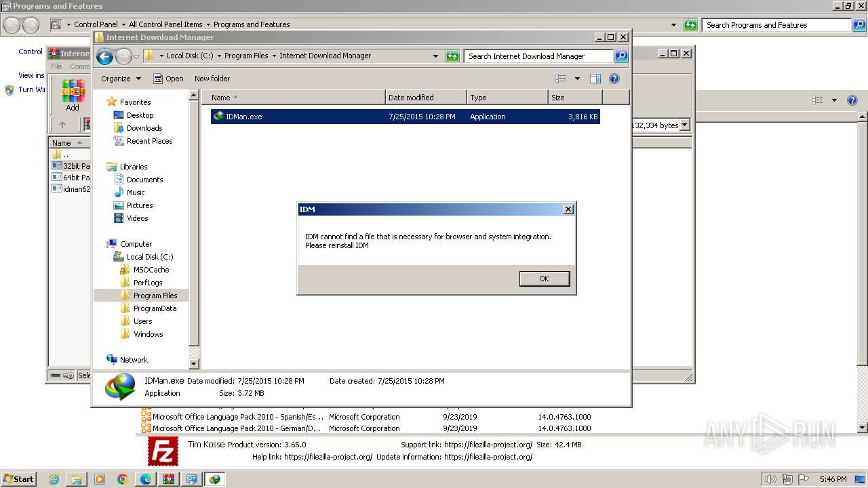The width and height of the screenshot is (868, 488).
Task: Open Desktop in the navigation pane
Action: (x=140, y=115)
